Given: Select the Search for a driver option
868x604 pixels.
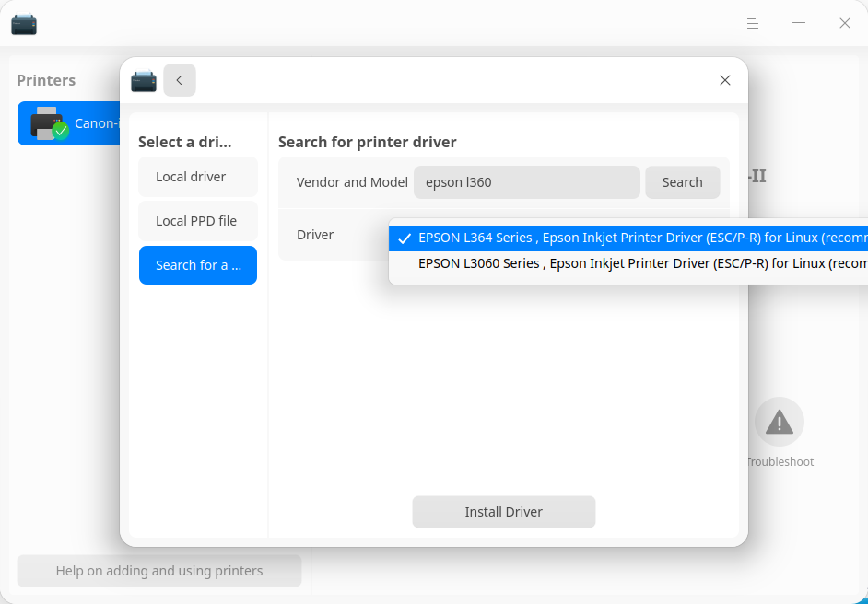Looking at the screenshot, I should tap(197, 265).
